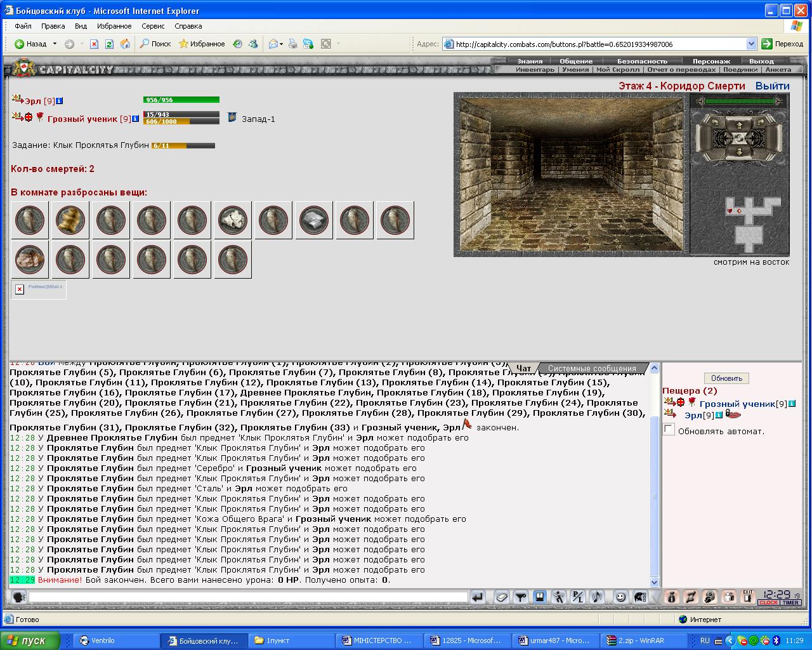The height and width of the screenshot is (650, 812).
Task: Expand the Назад back-history dropdown arrow
Action: tap(55, 44)
